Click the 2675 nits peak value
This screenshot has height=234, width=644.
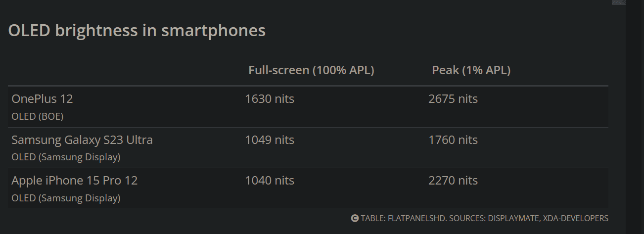pyautogui.click(x=453, y=99)
